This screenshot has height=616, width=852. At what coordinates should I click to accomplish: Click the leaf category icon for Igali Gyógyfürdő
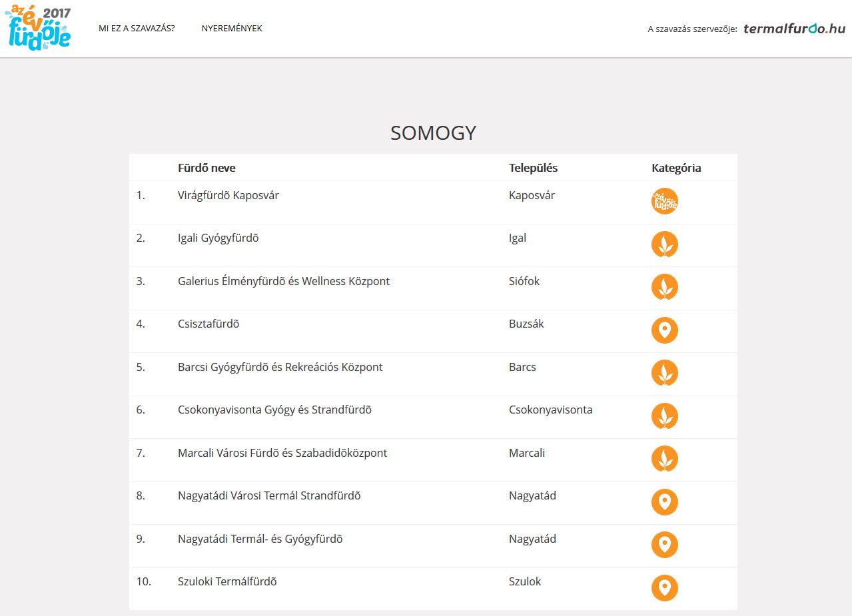(664, 244)
